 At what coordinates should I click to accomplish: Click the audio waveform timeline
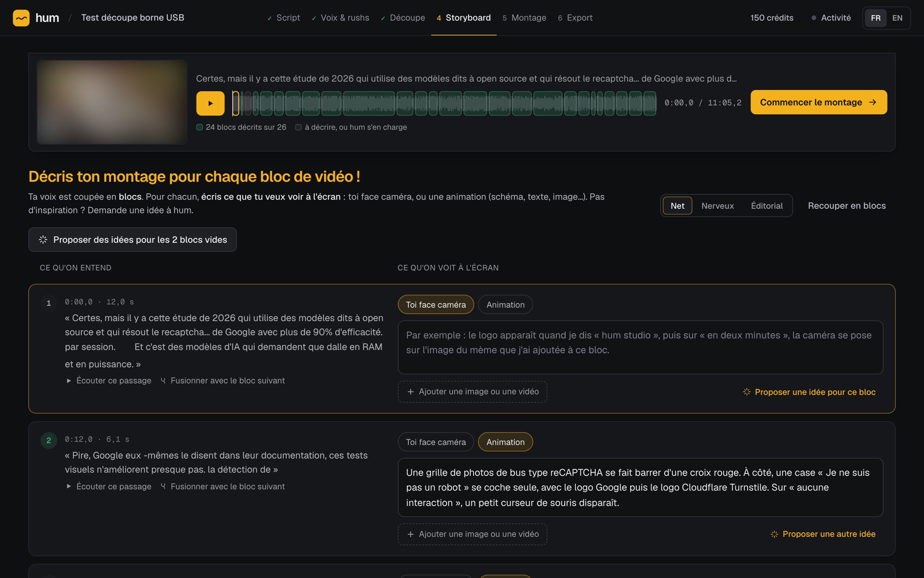coord(444,103)
